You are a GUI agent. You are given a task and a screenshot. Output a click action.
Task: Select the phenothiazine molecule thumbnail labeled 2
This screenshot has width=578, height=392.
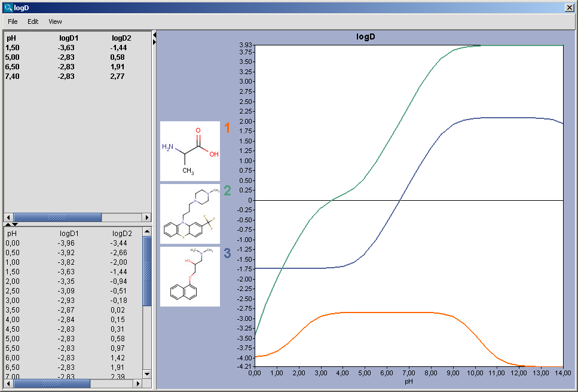[x=190, y=214]
